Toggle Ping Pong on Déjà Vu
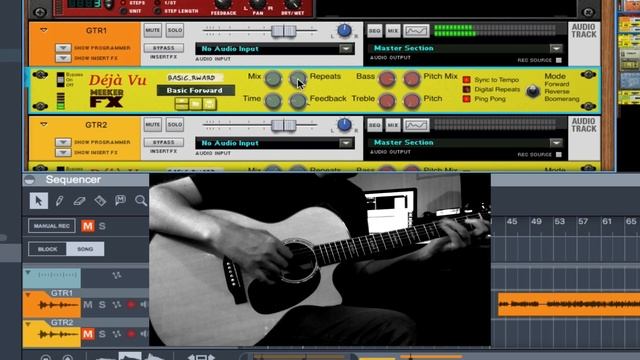The width and height of the screenshot is (640, 360). (467, 99)
